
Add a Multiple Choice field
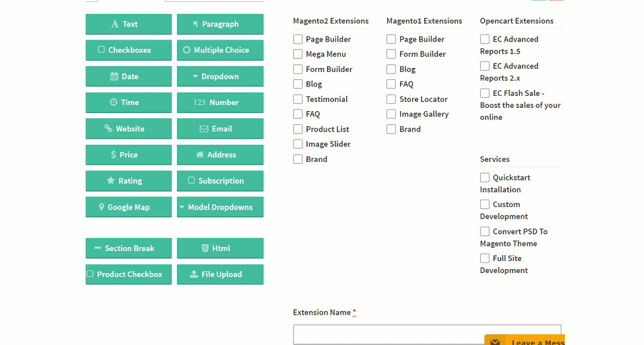[220, 50]
